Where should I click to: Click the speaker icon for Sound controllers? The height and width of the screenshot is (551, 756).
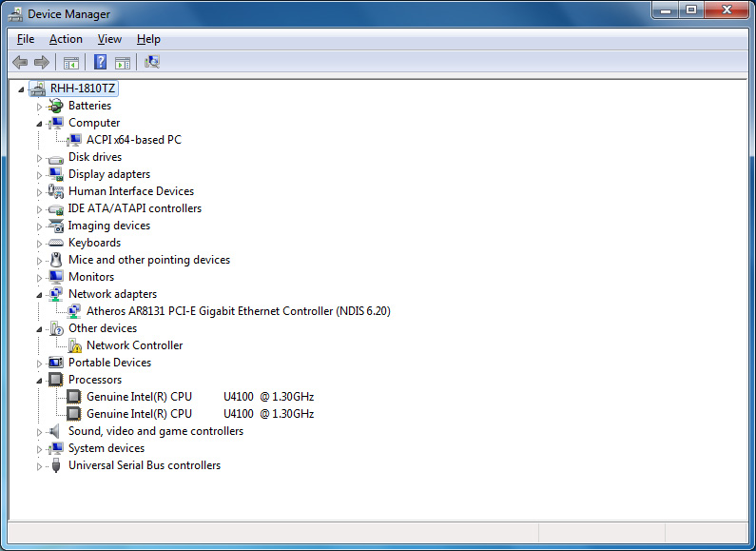click(x=55, y=431)
